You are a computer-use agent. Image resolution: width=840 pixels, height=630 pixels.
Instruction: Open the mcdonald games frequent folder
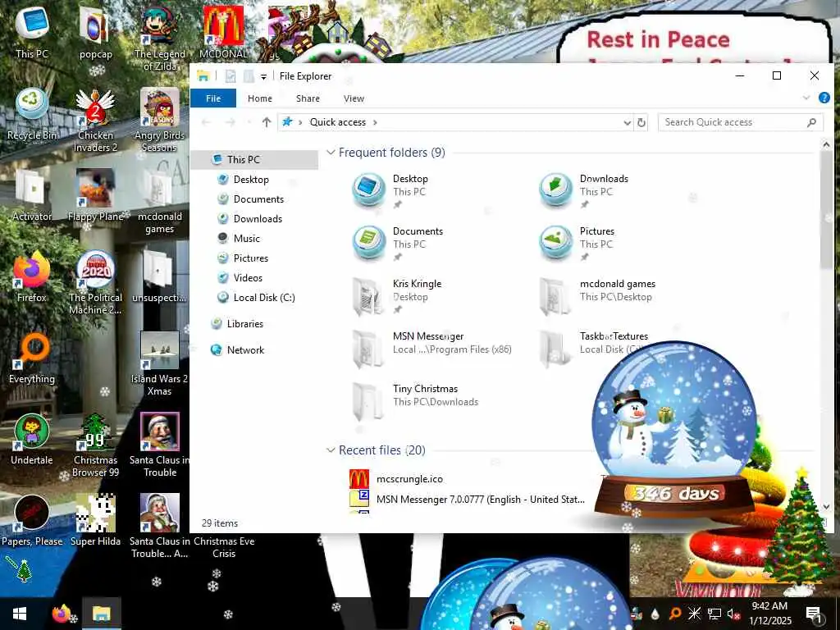pos(597,294)
